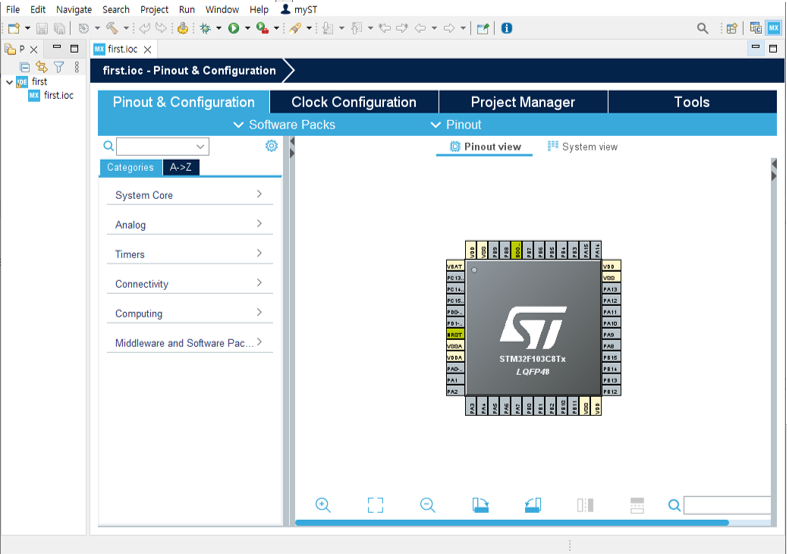
Task: Expand the Computing category
Action: click(190, 313)
